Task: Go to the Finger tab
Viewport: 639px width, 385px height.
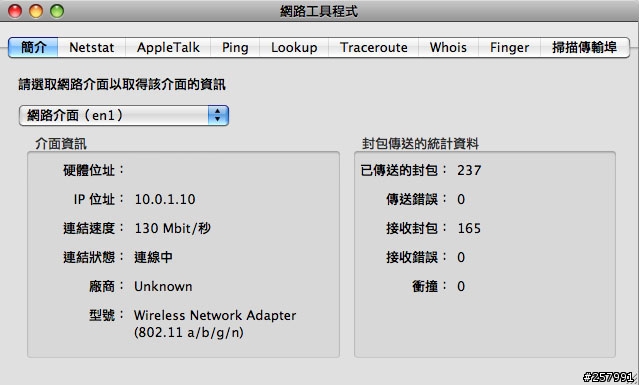Action: (x=509, y=47)
